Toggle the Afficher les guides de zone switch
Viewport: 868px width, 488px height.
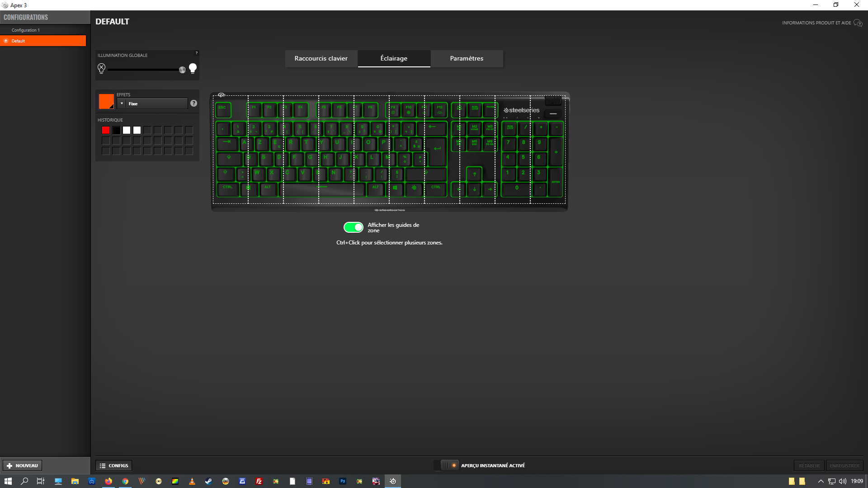point(353,227)
